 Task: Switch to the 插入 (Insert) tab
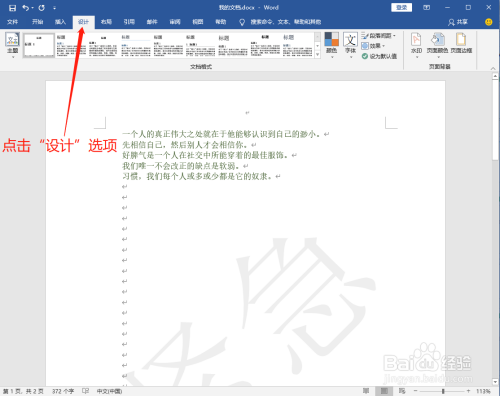pyautogui.click(x=60, y=22)
